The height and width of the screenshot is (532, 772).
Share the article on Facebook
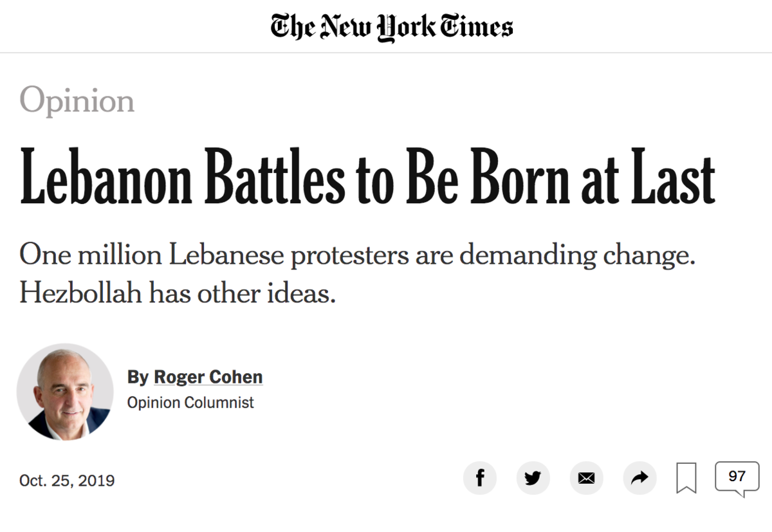(480, 478)
